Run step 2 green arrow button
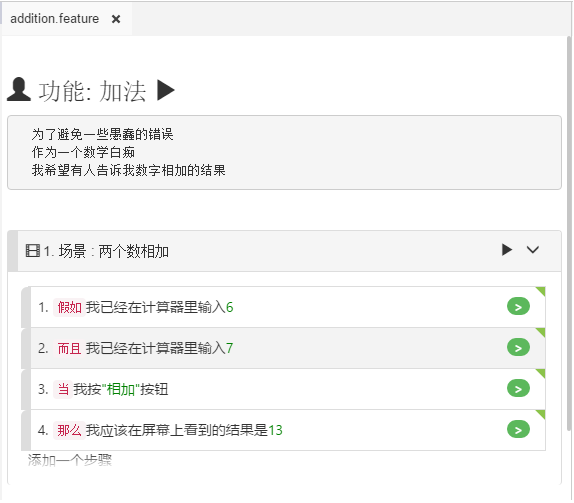574x503 pixels. 518,347
